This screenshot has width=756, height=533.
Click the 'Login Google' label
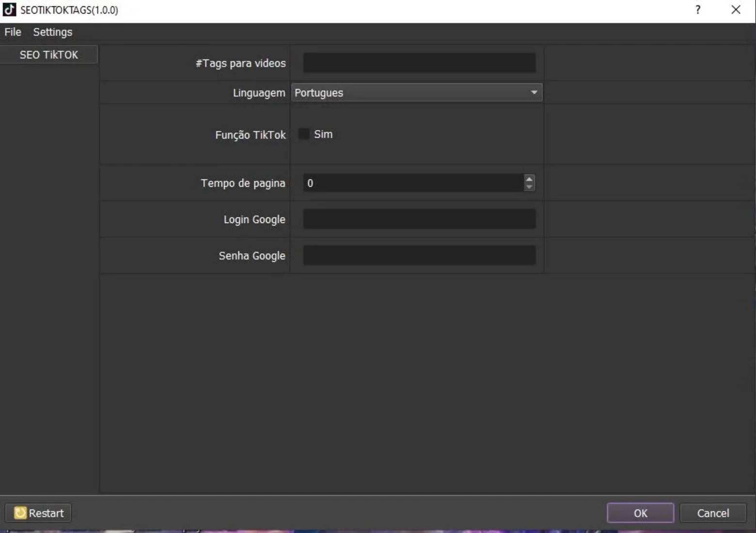click(254, 220)
